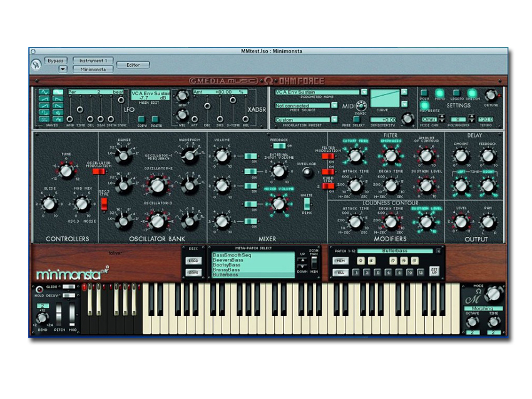The height and width of the screenshot is (399, 532).
Task: Toggle the WHITE/PINK noise switch
Action: 307,204
